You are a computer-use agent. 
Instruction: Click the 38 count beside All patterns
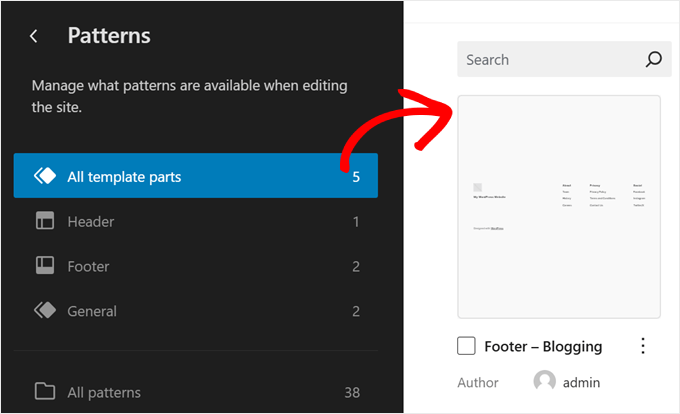point(350,392)
